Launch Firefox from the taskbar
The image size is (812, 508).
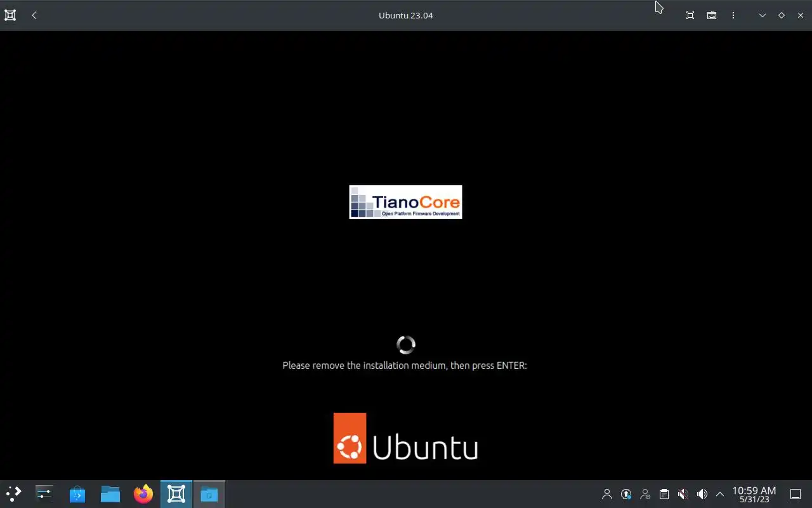pyautogui.click(x=143, y=494)
